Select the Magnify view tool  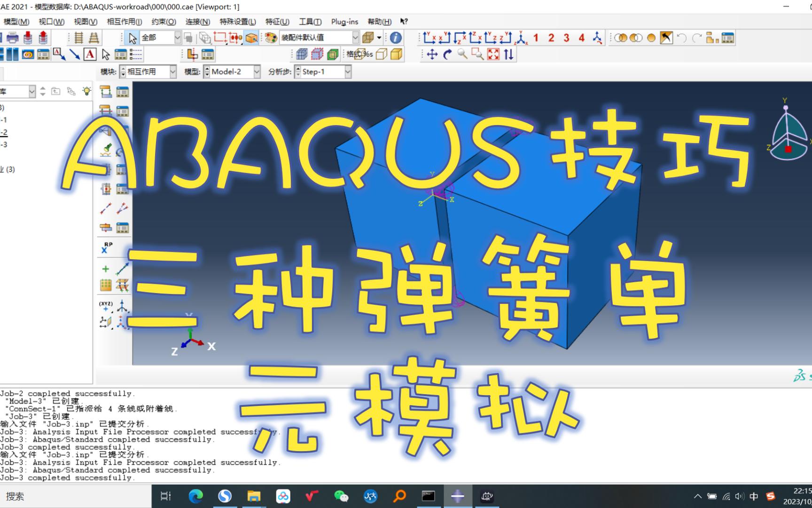(462, 55)
